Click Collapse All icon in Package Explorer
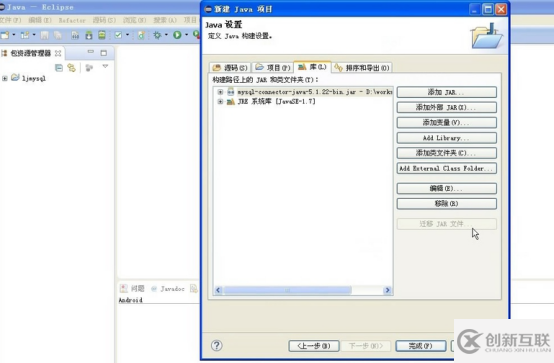Image resolution: width=554 pixels, height=363 pixels. (59, 68)
